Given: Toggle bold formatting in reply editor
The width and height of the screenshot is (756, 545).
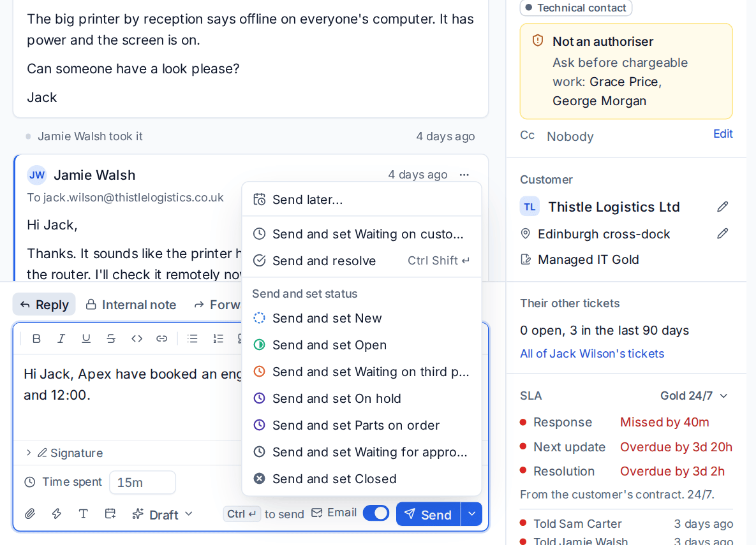Looking at the screenshot, I should (x=36, y=338).
